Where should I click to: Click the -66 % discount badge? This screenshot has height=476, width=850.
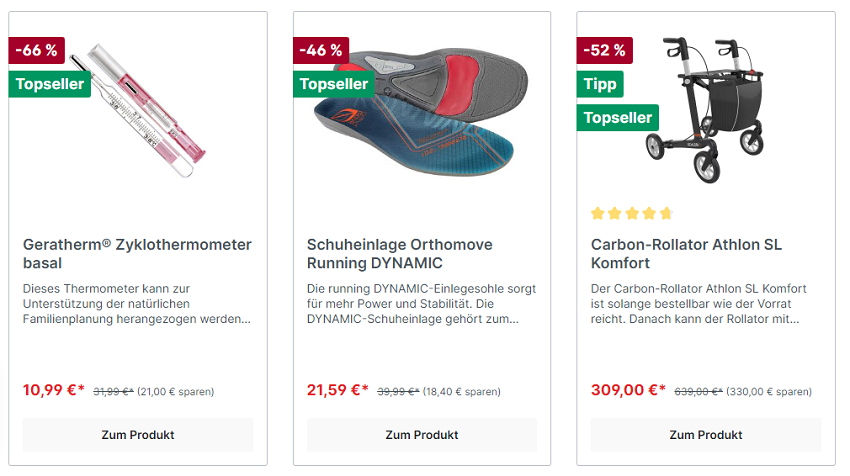click(36, 50)
